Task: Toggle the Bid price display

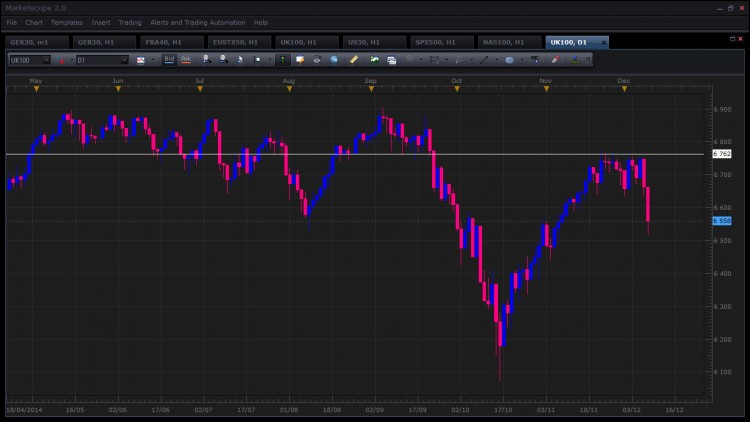Action: (169, 59)
